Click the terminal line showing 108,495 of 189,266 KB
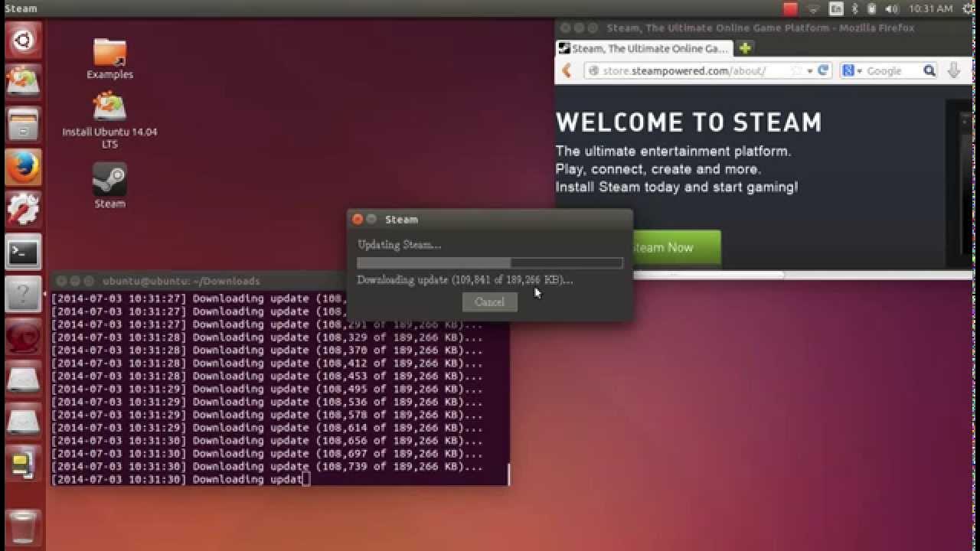Viewport: 980px width, 551px height. tap(267, 389)
